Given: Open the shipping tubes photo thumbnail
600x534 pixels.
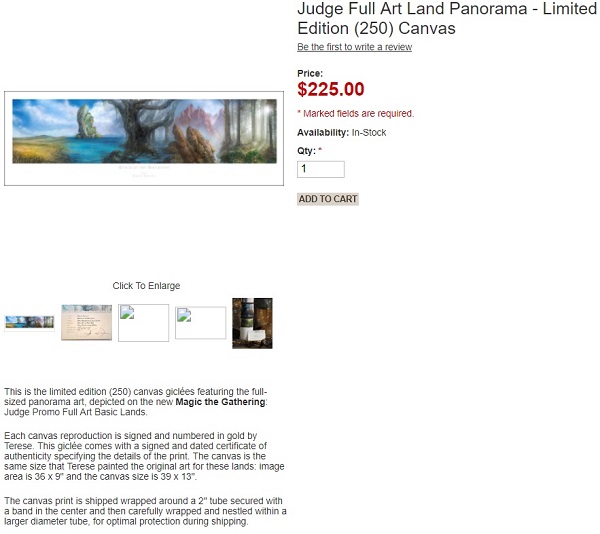Looking at the screenshot, I should (x=252, y=323).
